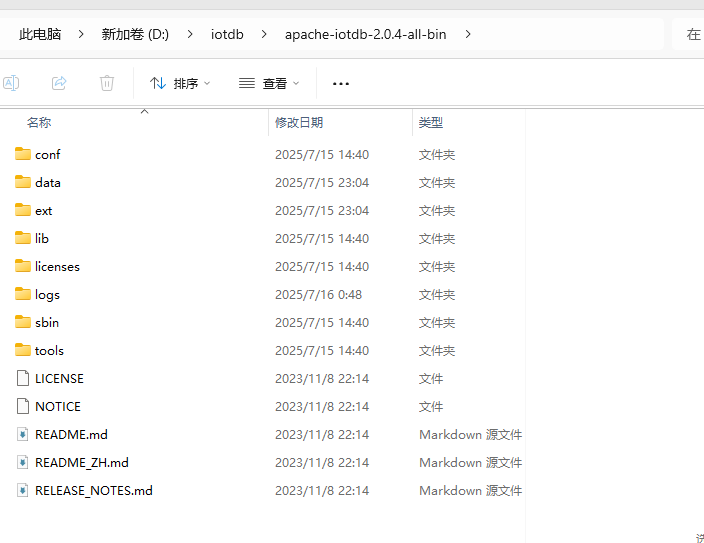The image size is (704, 543).
Task: Select the conf folder icon
Action: pos(23,154)
